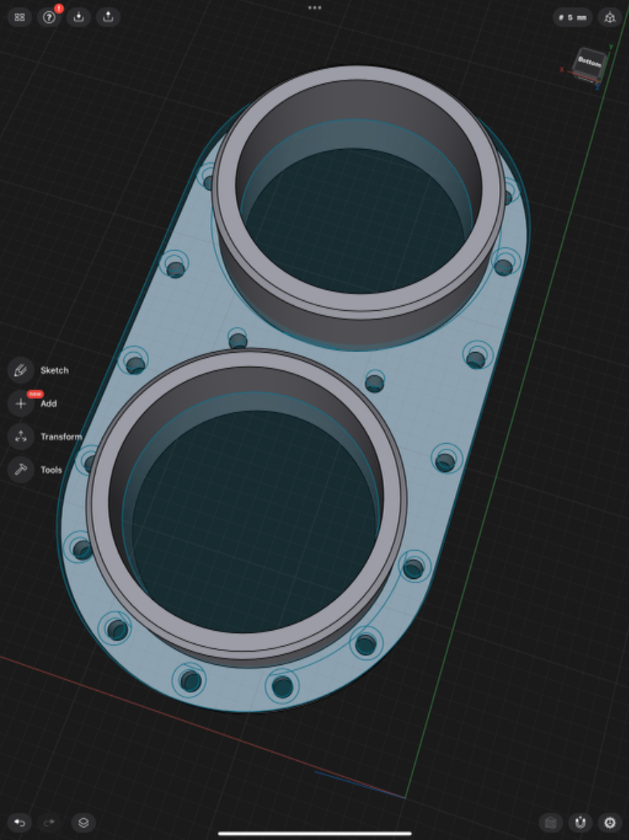629x840 pixels.
Task: Expand the 5 mm grid size selector
Action: [572, 17]
